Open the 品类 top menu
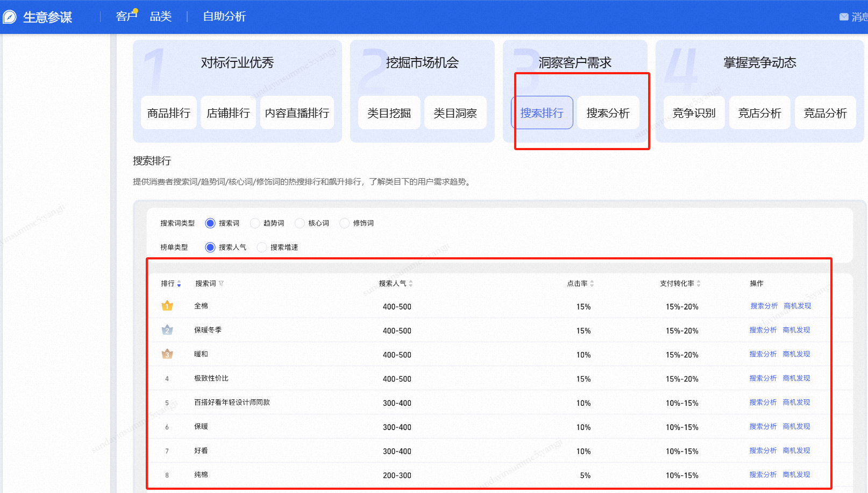868x493 pixels. [160, 17]
